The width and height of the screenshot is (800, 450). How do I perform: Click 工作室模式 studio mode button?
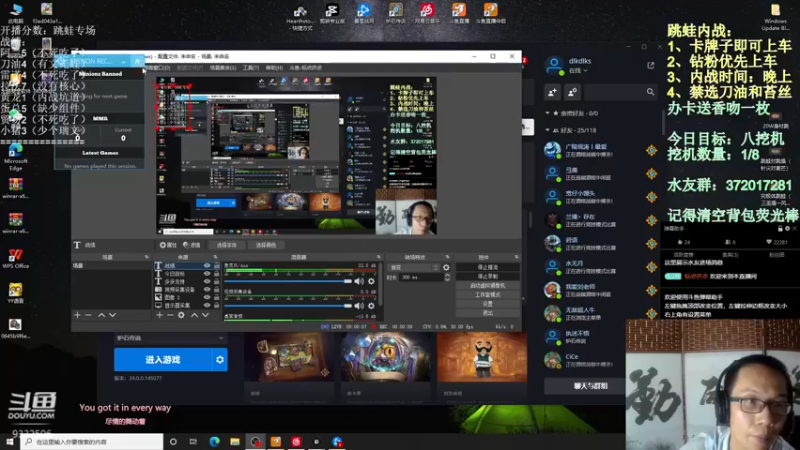(x=487, y=294)
